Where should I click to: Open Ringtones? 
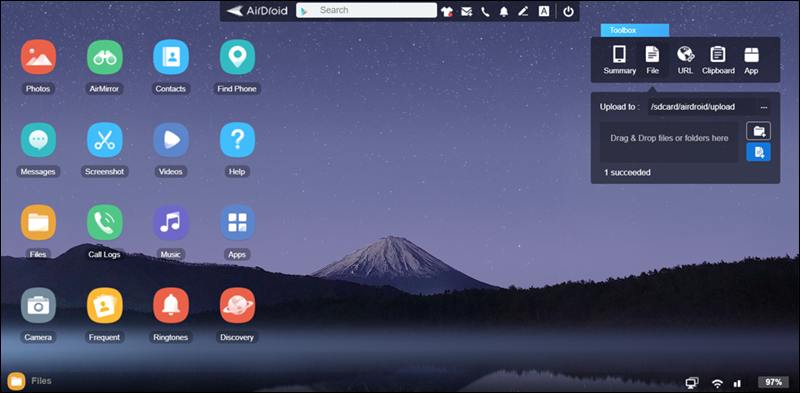point(171,305)
